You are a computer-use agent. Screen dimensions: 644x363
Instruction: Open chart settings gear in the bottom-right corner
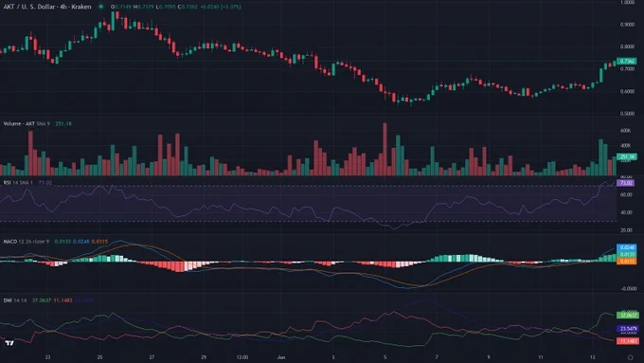click(x=631, y=357)
